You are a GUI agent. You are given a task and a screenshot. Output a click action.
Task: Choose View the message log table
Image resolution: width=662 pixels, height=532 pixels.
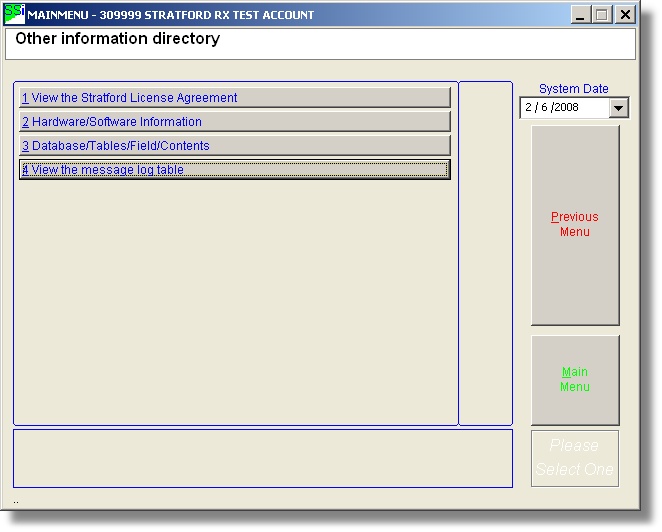[235, 170]
